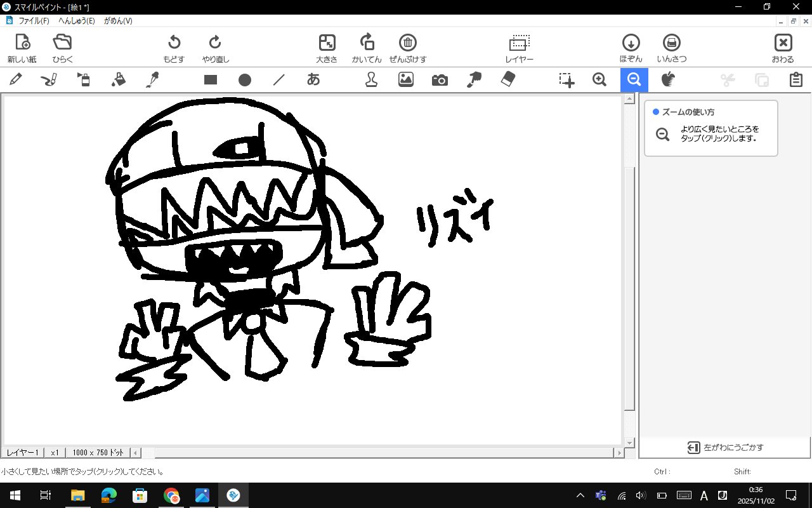Select the filled rectangle shape tool
Viewport: 812px width, 508px height.
click(211, 80)
